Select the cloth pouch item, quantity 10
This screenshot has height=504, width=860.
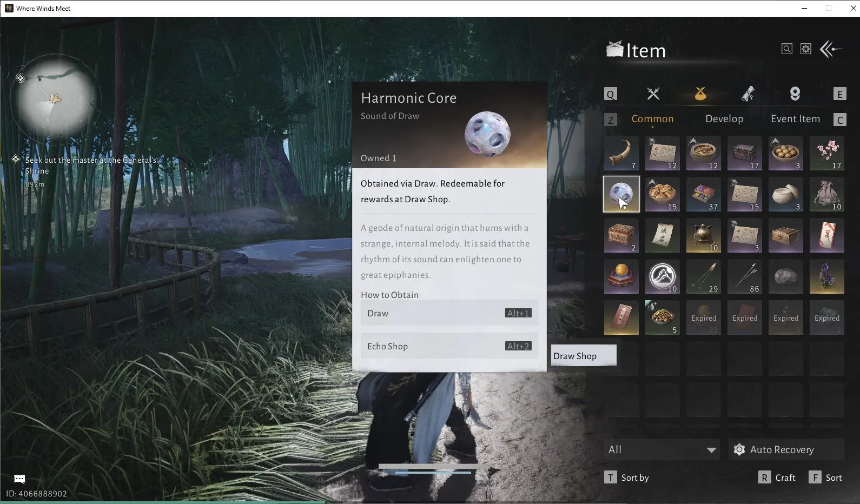tap(826, 194)
